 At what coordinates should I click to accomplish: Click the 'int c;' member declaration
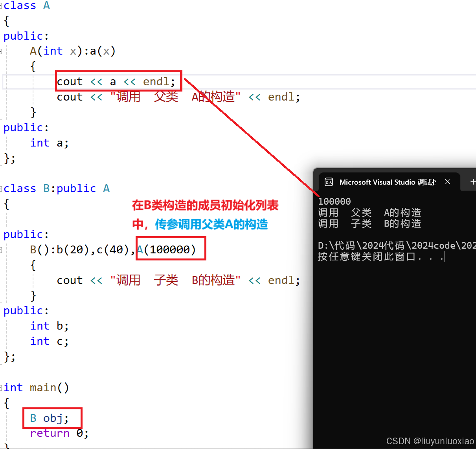pos(50,341)
